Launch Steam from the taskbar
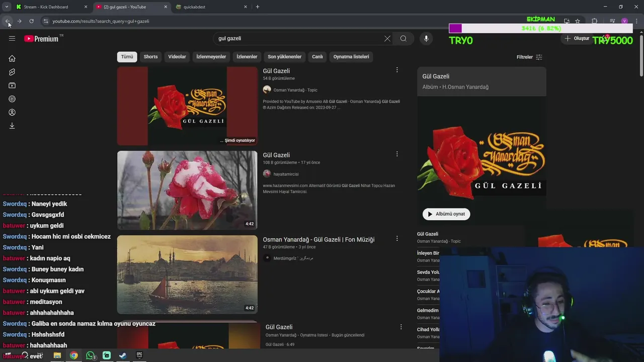The width and height of the screenshot is (644, 362). [x=123, y=355]
